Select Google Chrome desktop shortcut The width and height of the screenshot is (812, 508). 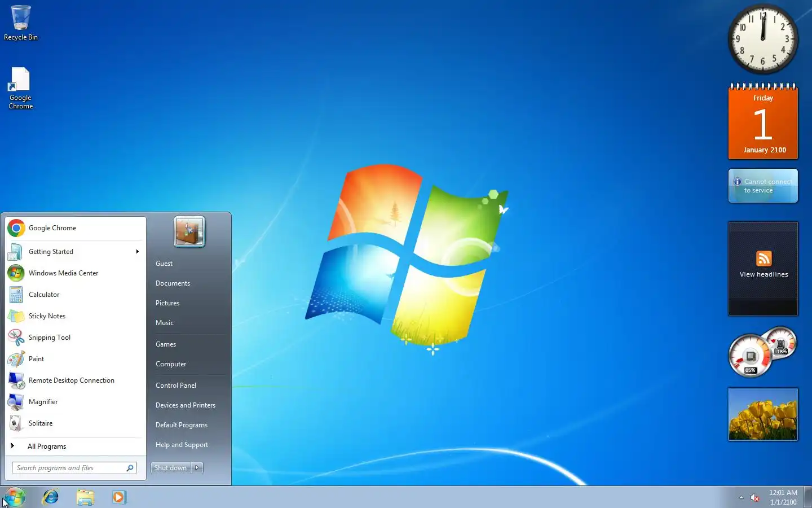[x=20, y=89]
